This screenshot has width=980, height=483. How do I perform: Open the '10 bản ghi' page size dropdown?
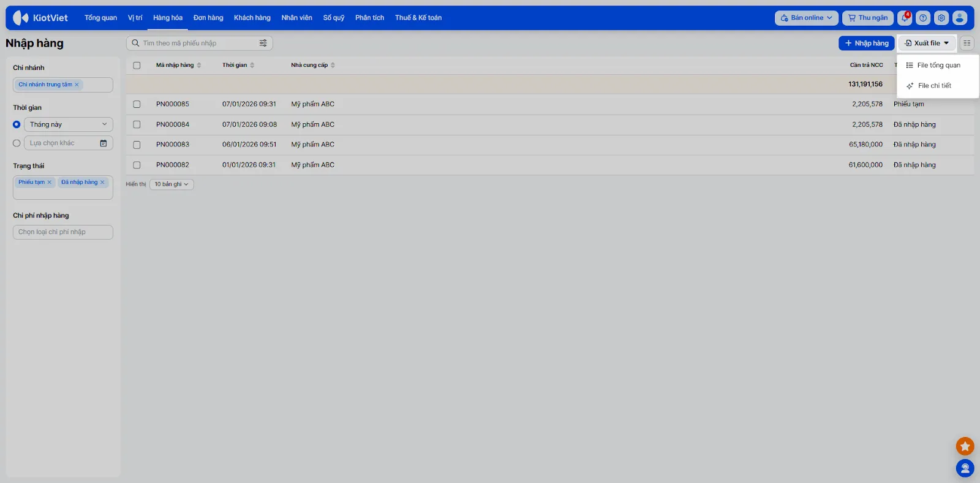pyautogui.click(x=171, y=184)
